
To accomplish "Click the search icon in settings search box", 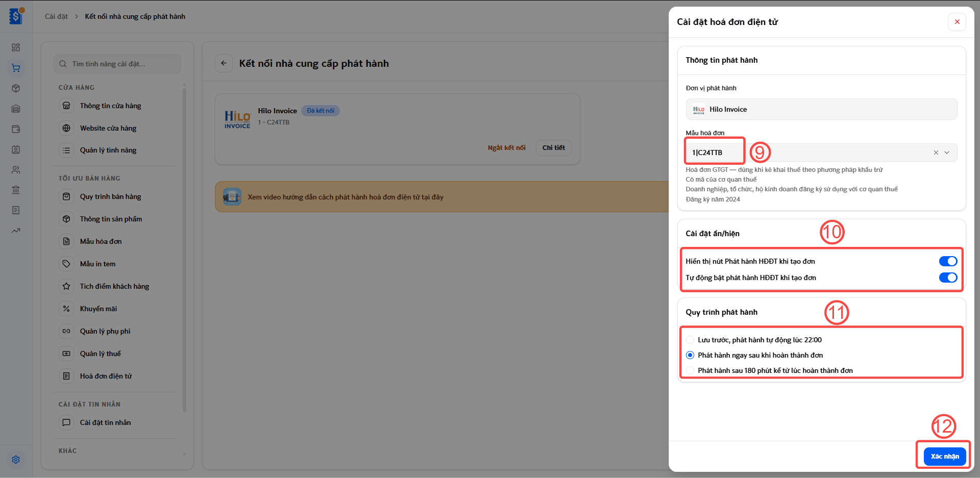I will tap(63, 64).
